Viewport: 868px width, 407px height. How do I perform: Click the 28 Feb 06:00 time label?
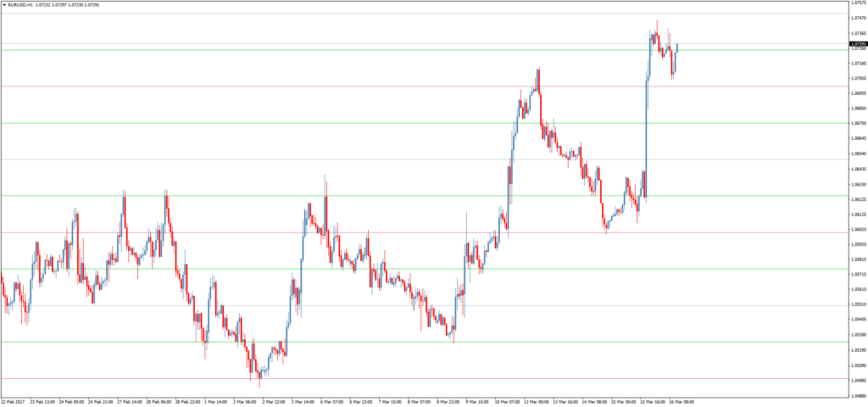pos(159,402)
